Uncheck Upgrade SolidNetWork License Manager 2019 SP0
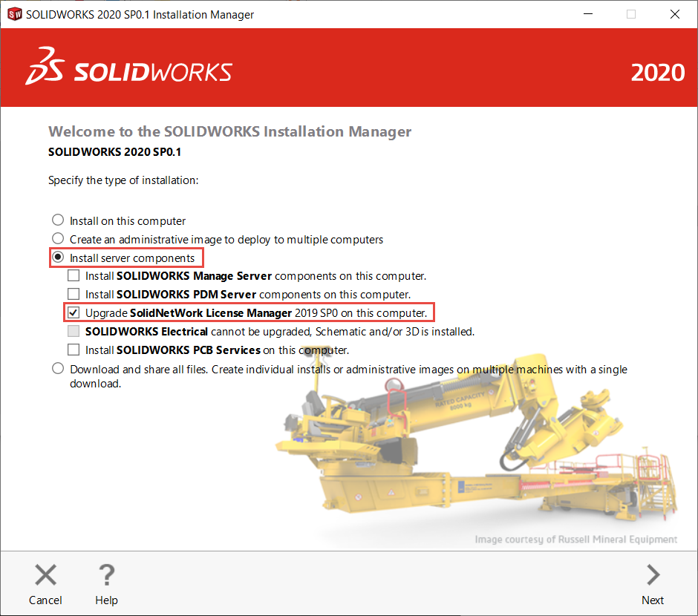 [x=74, y=312]
